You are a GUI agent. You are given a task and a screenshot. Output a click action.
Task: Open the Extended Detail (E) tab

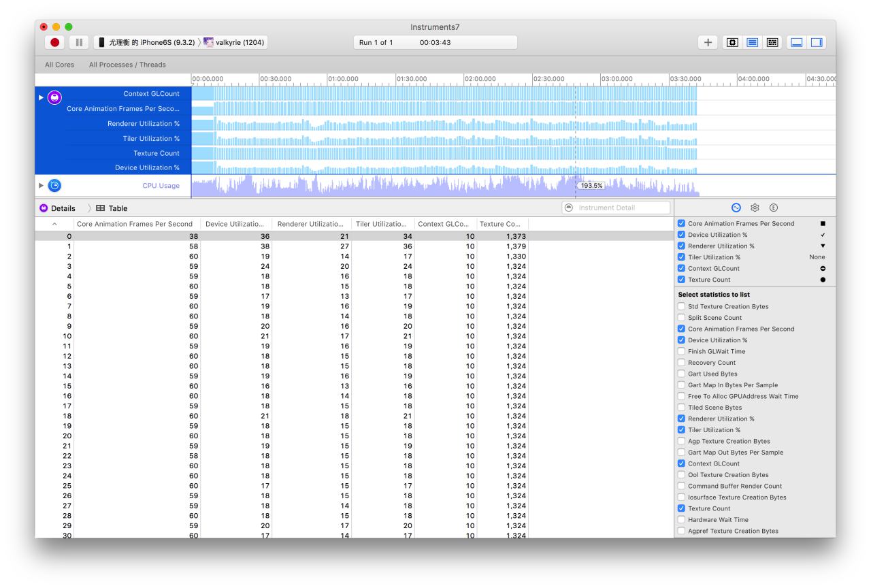[x=774, y=208]
